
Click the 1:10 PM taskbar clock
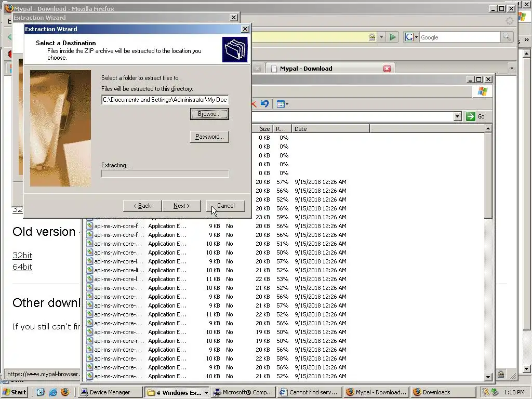(514, 392)
